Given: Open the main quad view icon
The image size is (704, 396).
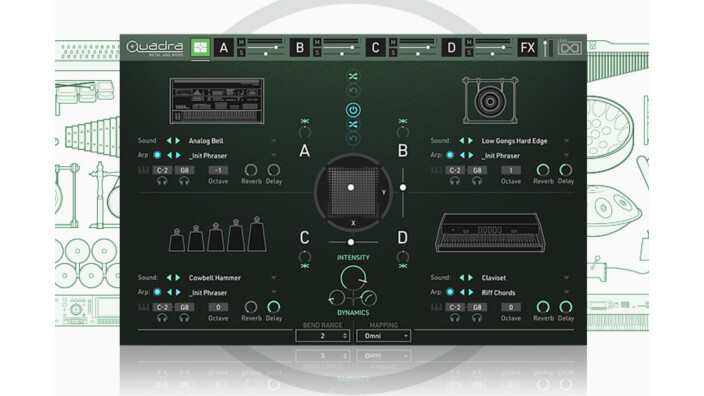Looking at the screenshot, I should click(x=200, y=47).
